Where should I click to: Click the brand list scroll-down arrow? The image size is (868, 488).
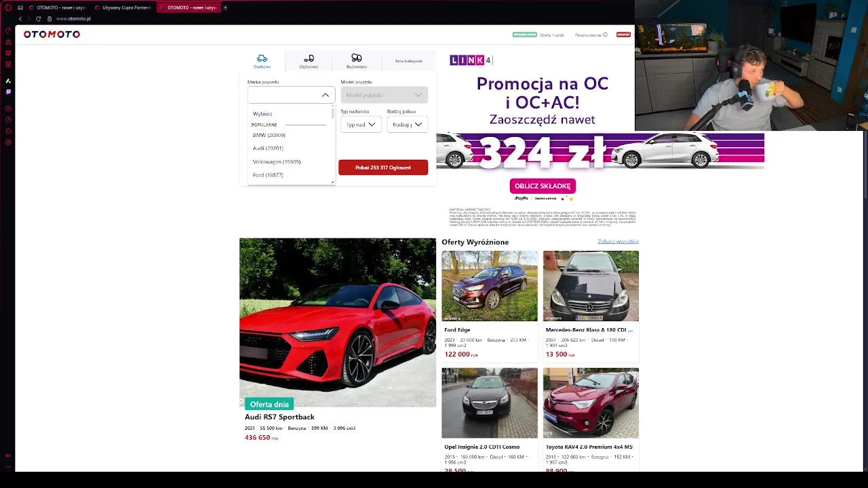pyautogui.click(x=332, y=182)
